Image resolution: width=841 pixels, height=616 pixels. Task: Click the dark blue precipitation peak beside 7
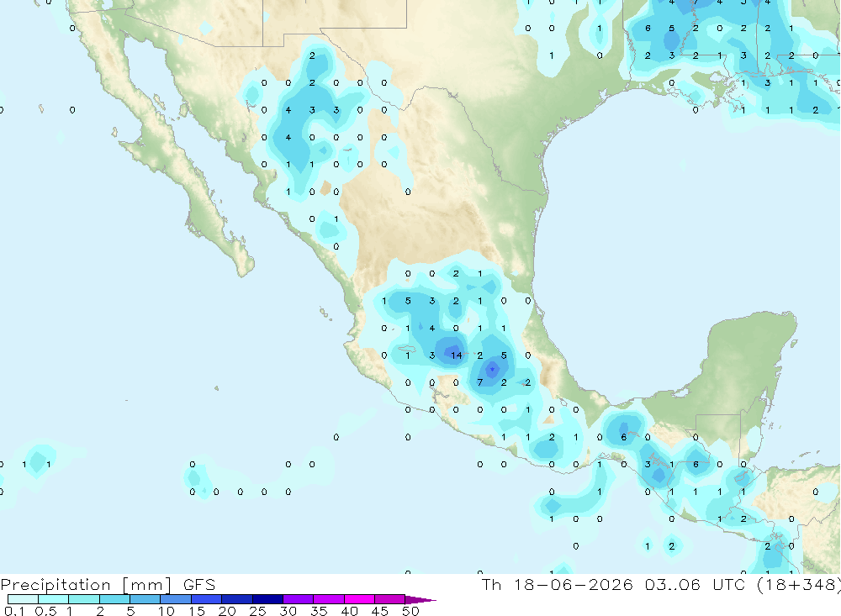[x=492, y=369]
